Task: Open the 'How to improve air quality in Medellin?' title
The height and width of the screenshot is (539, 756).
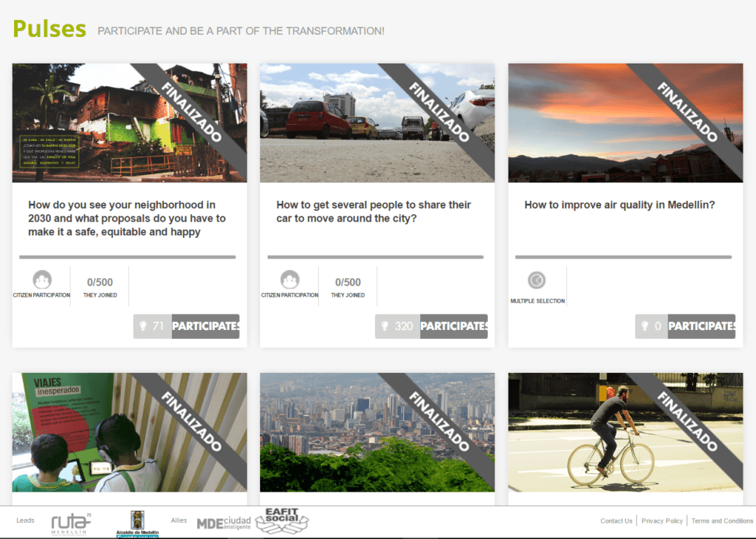Action: click(619, 205)
